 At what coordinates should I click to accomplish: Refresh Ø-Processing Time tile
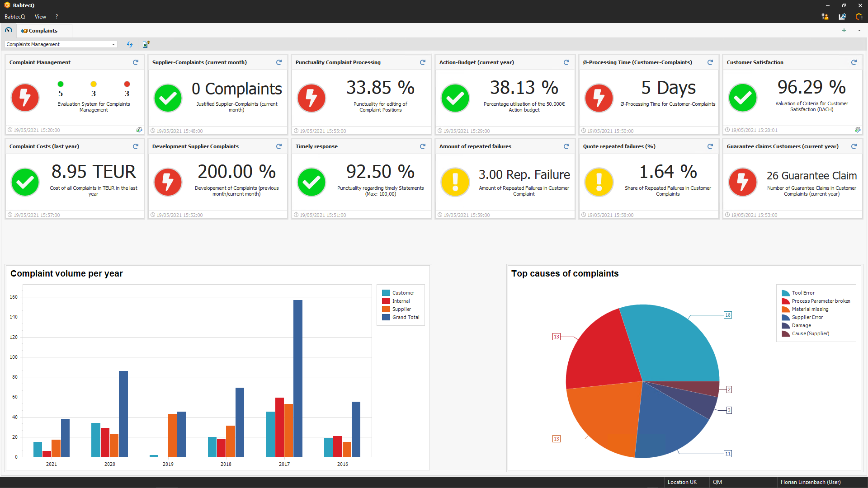click(710, 62)
